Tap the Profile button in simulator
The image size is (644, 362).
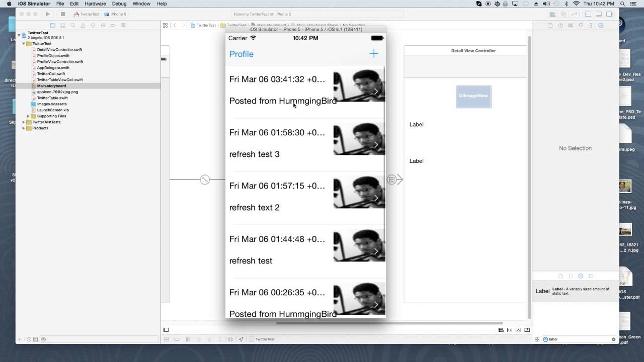tap(242, 54)
